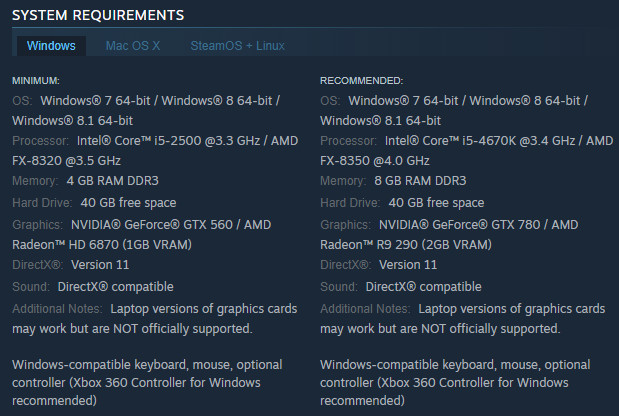Click minimum Sound 'DirectX compatible' text
Screen dimensions: 619x416
click(116, 287)
